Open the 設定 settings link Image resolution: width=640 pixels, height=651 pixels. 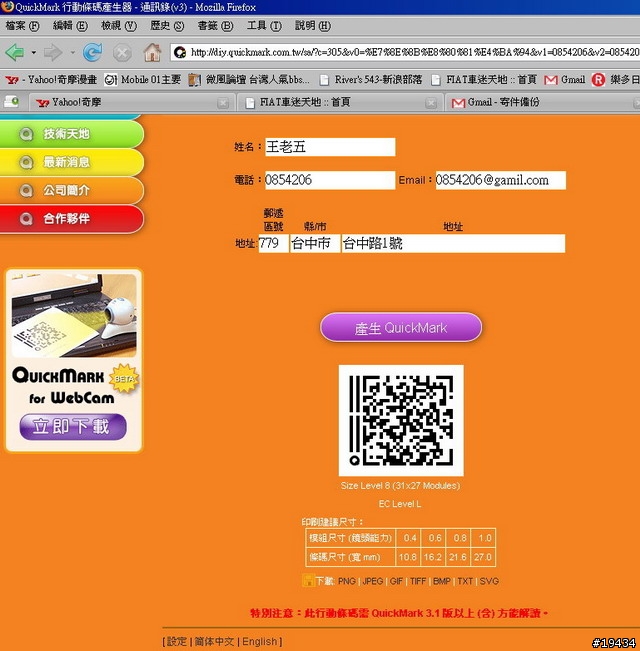(177, 641)
